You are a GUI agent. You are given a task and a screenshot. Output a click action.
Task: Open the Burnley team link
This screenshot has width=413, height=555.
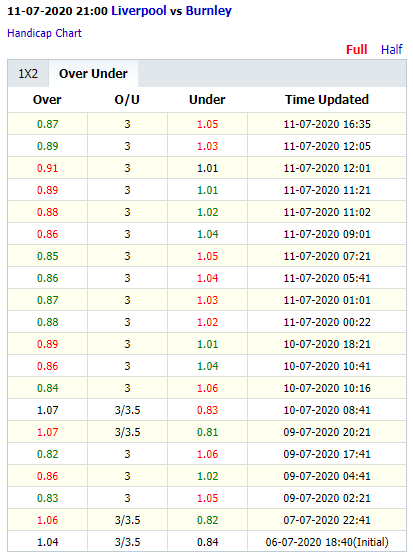point(209,11)
